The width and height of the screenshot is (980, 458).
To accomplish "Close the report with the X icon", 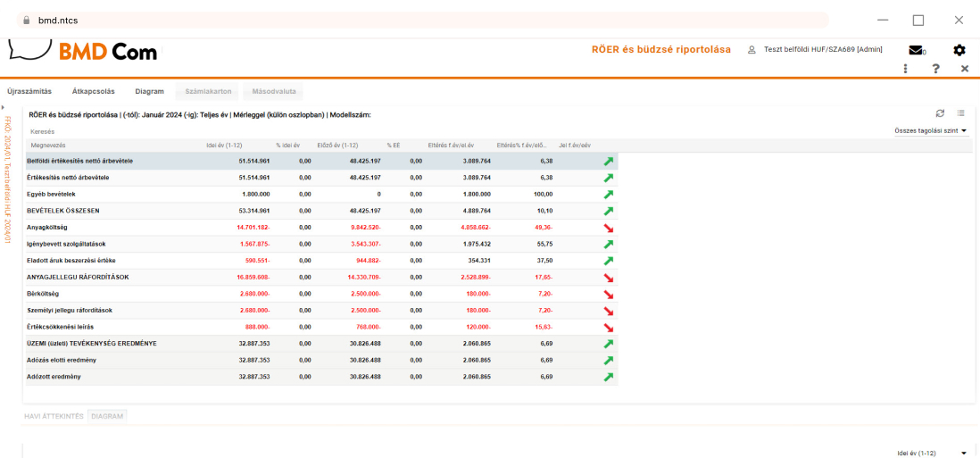I will 964,69.
